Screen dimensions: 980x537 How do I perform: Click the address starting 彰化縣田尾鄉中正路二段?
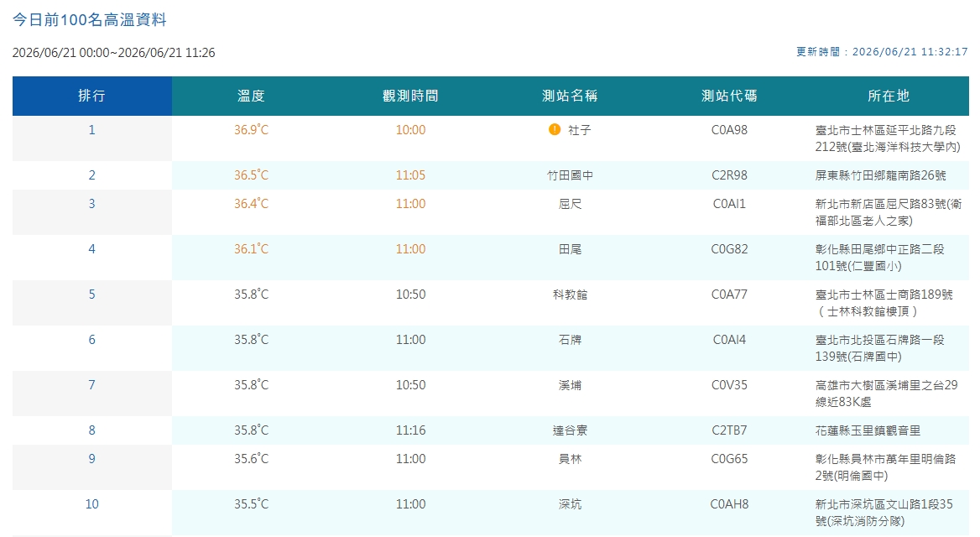879,258
